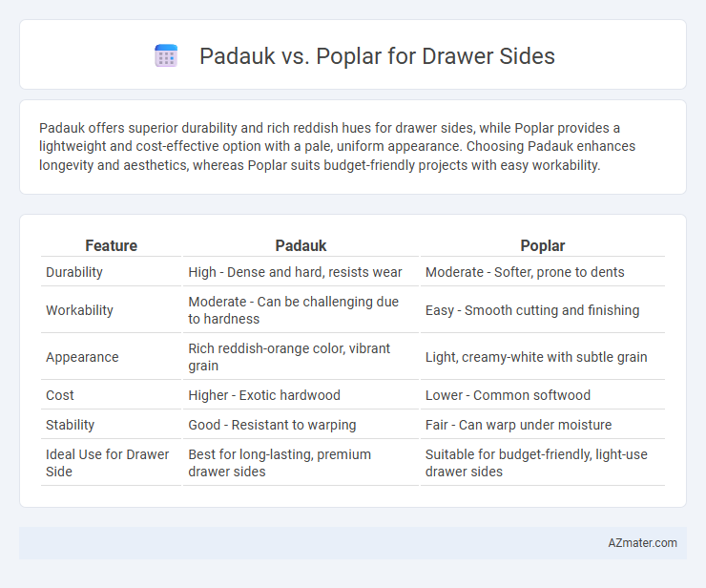Select the Feature column header
Image resolution: width=706 pixels, height=588 pixels.
point(112,245)
